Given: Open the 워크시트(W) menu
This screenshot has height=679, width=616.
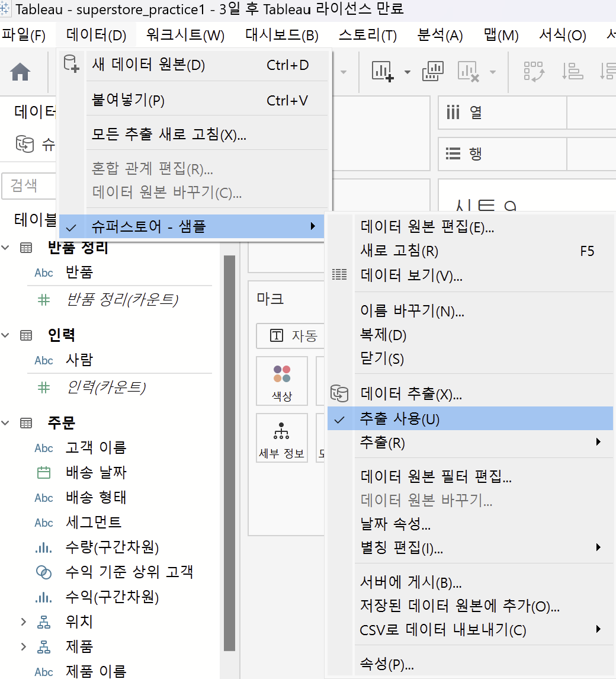Looking at the screenshot, I should pyautogui.click(x=185, y=34).
